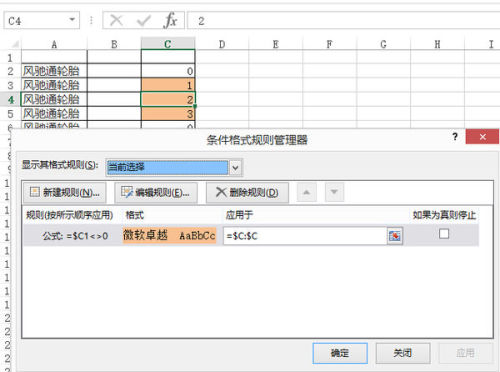Click the 微软卓越 AaBbCc format preview
The image size is (500, 372).
click(169, 235)
